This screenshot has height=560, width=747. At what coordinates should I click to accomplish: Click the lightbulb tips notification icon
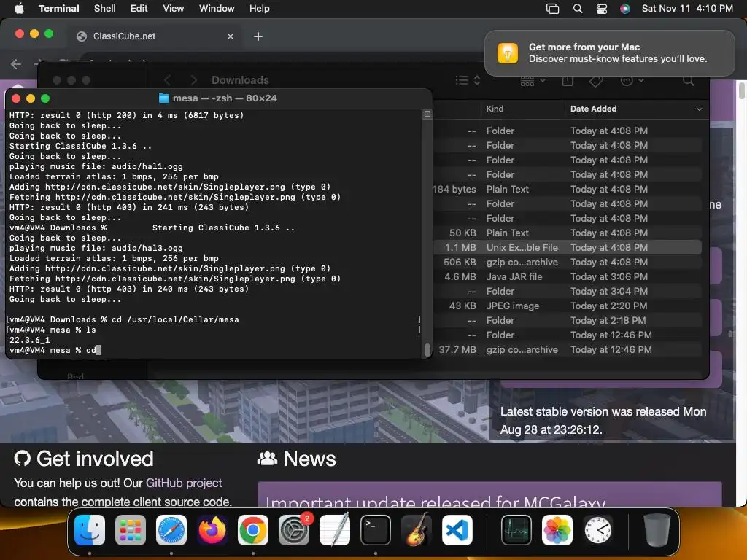(508, 52)
